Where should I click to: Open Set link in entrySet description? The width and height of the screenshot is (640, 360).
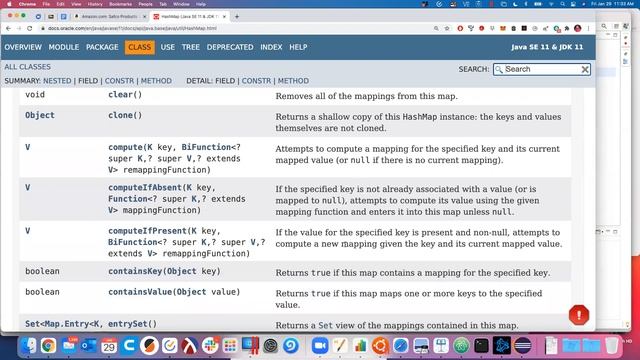325,325
